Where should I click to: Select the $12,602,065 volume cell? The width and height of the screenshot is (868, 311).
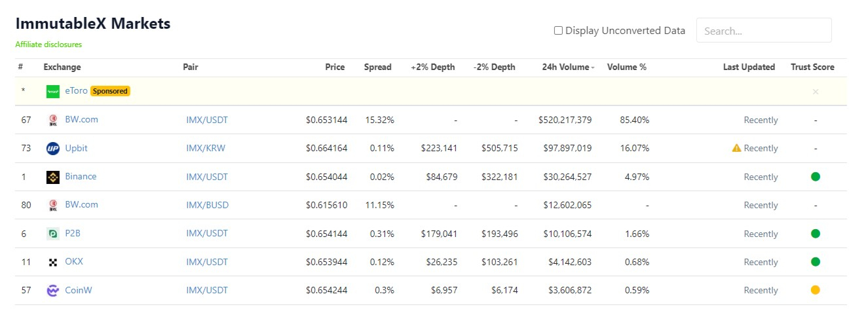pyautogui.click(x=567, y=205)
